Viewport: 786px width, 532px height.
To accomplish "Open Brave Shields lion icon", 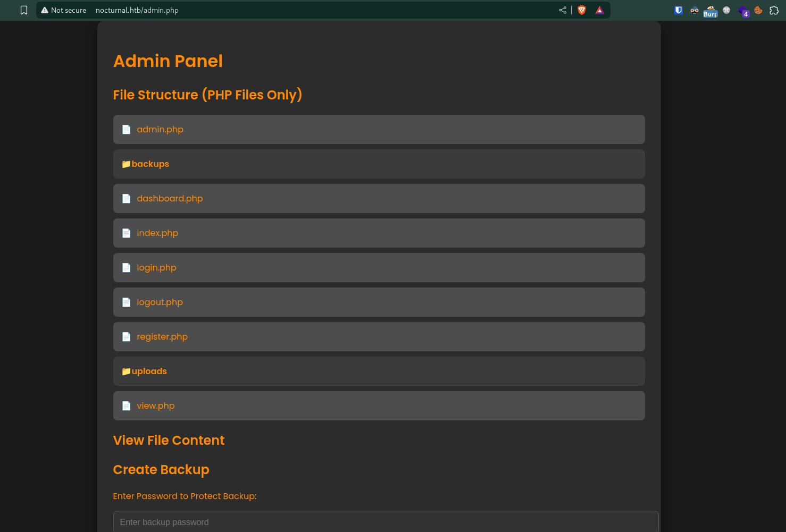I will click(x=582, y=10).
